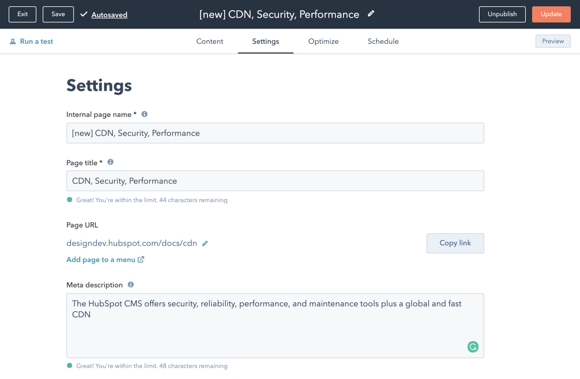Unpublish the page
The image size is (580, 379).
tap(502, 14)
